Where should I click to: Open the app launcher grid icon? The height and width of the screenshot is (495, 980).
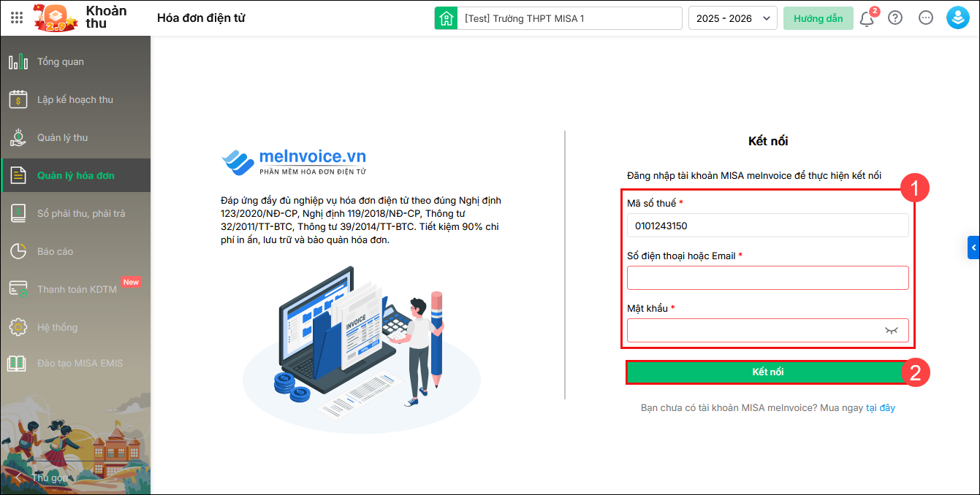17,18
